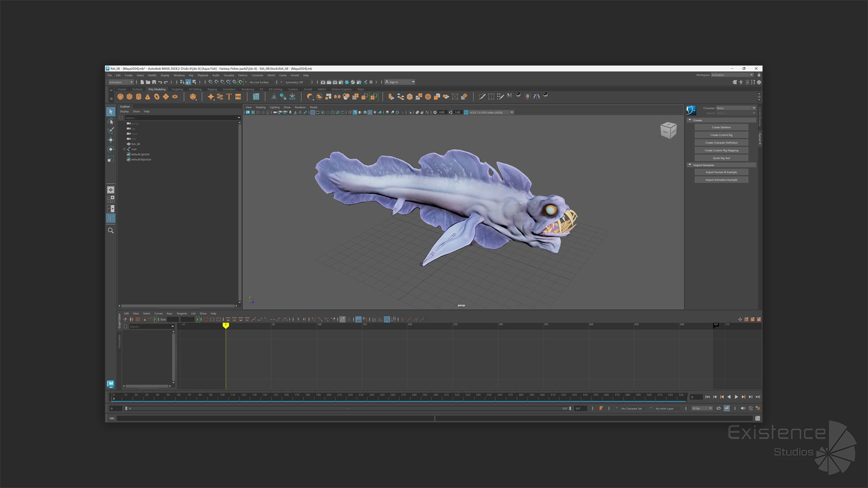Click the MEL command line input field
Screen dimensions: 868x488
pyautogui.click(x=275, y=418)
